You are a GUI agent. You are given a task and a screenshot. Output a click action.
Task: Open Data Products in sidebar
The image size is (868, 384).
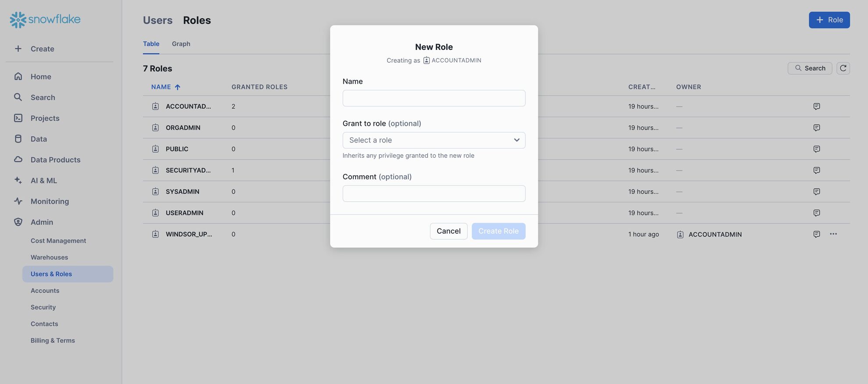[56, 160]
